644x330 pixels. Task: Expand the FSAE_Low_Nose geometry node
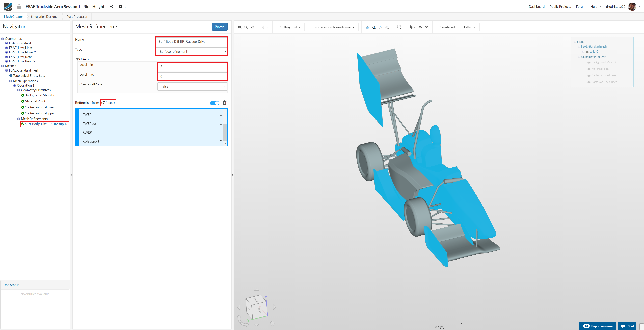[7, 48]
